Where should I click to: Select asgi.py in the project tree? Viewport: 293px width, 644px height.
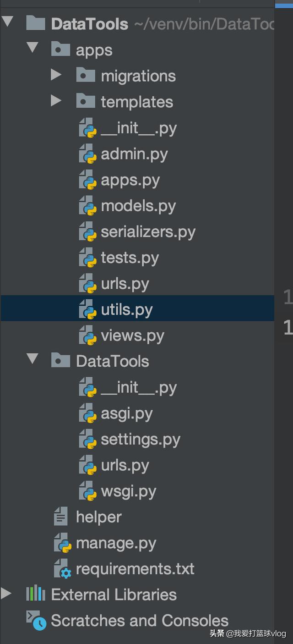tap(127, 414)
